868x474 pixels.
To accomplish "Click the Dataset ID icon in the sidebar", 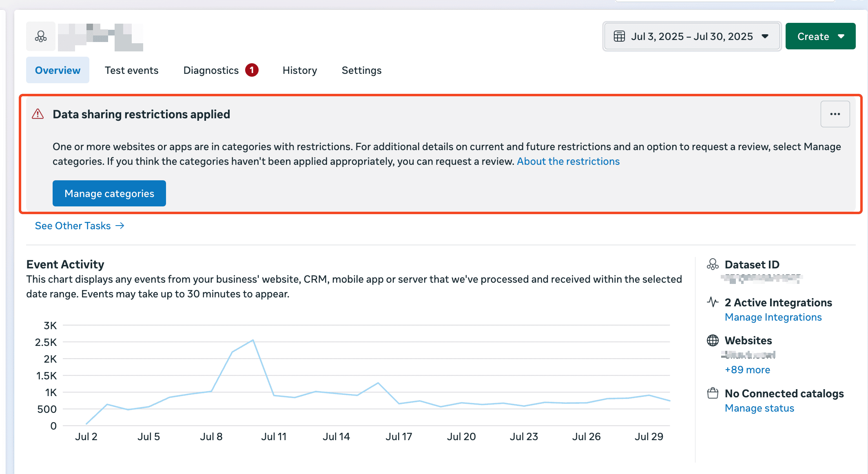I will pos(713,264).
